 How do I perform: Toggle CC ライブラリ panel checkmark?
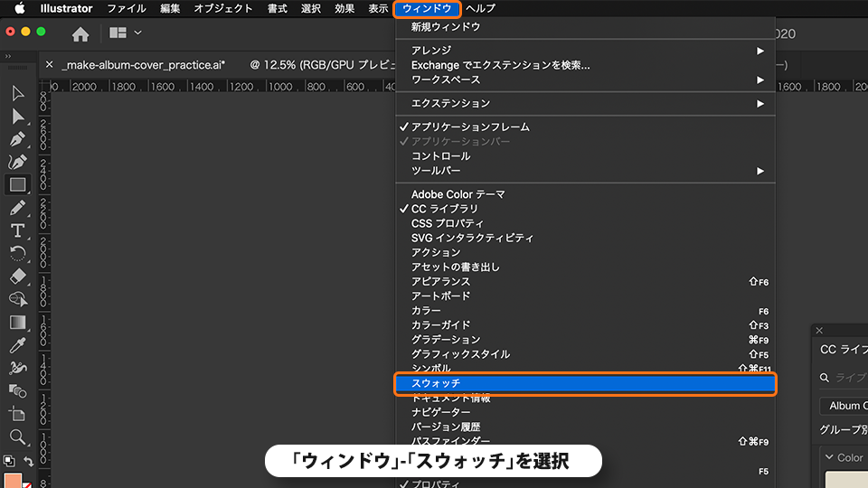(585, 209)
